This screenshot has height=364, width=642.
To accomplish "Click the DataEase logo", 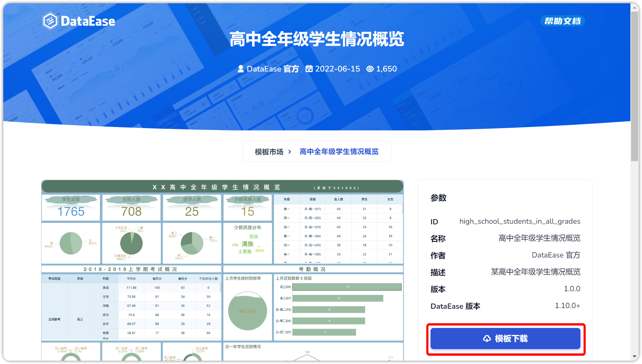I will coord(79,21).
